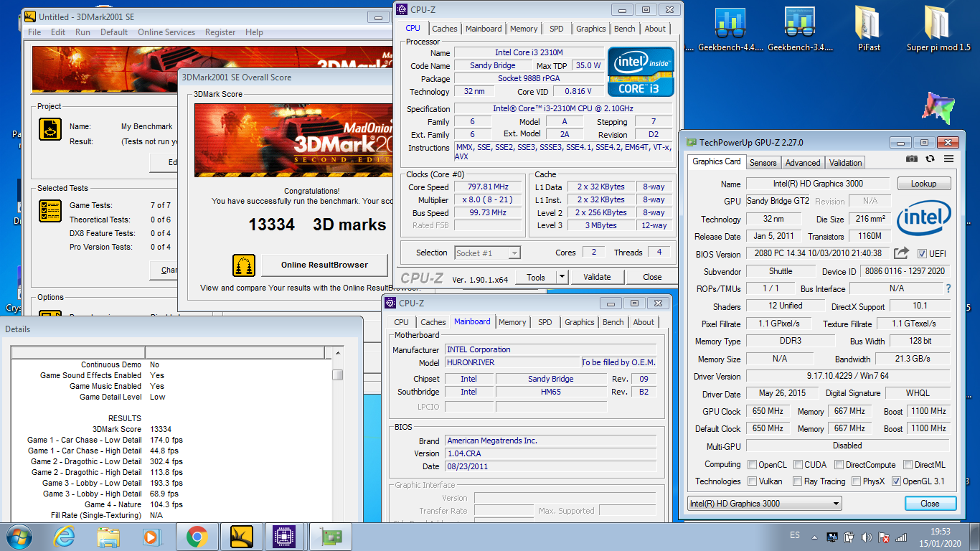980x551 pixels.
Task: Open the Sensors tab in GPU-Z
Action: [x=763, y=163]
